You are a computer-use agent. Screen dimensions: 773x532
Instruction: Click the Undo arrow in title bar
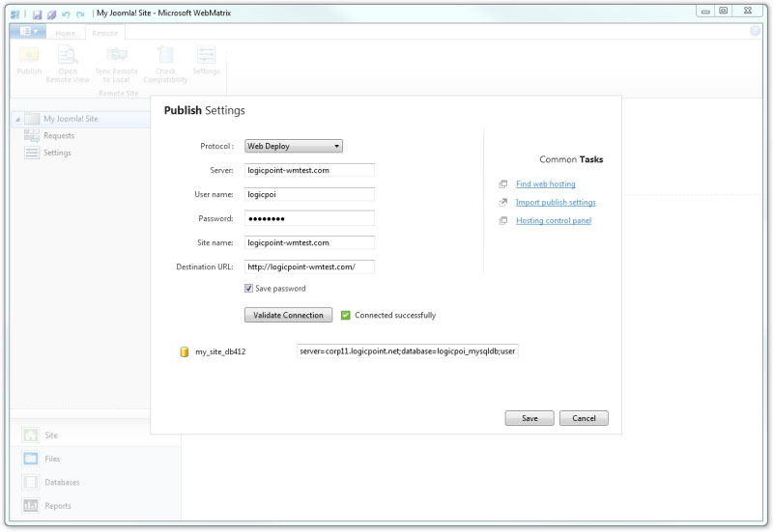tap(66, 14)
